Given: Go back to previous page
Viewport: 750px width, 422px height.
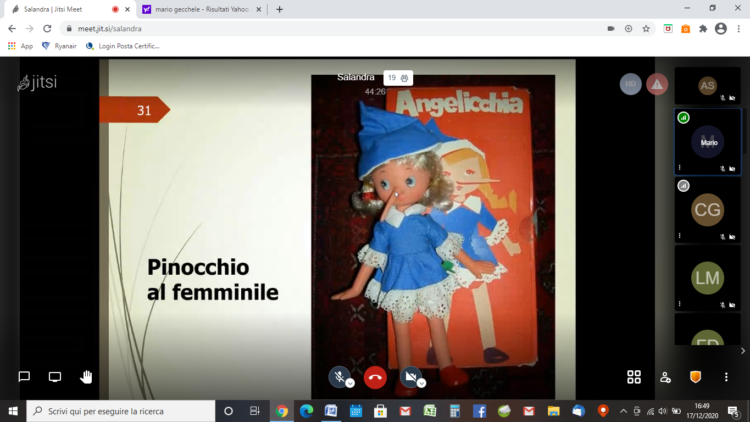Looking at the screenshot, I should [x=12, y=29].
